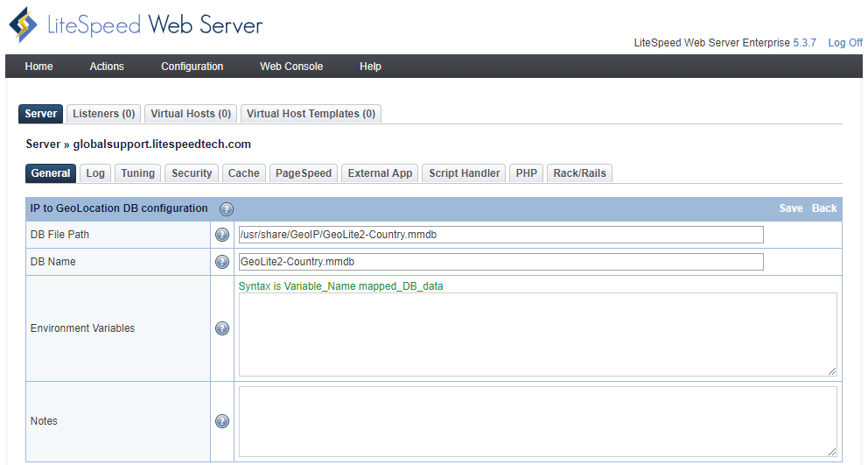868x465 pixels.
Task: Open help icon beside IP to GeoLocation DB configuration
Action: (x=227, y=209)
